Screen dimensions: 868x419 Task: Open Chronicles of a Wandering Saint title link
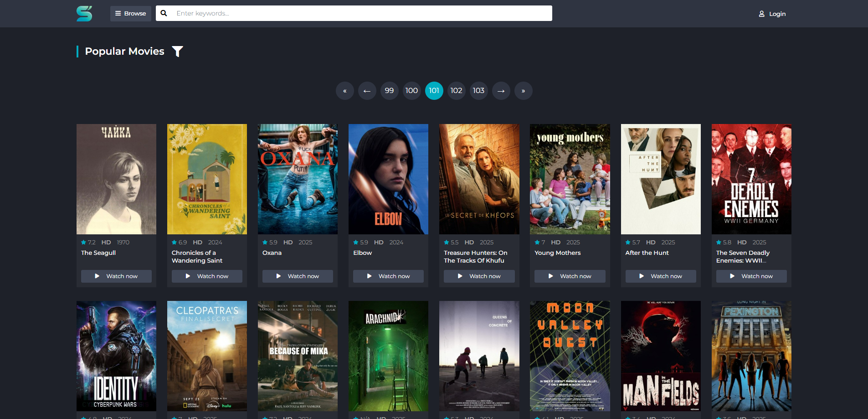[x=197, y=257]
